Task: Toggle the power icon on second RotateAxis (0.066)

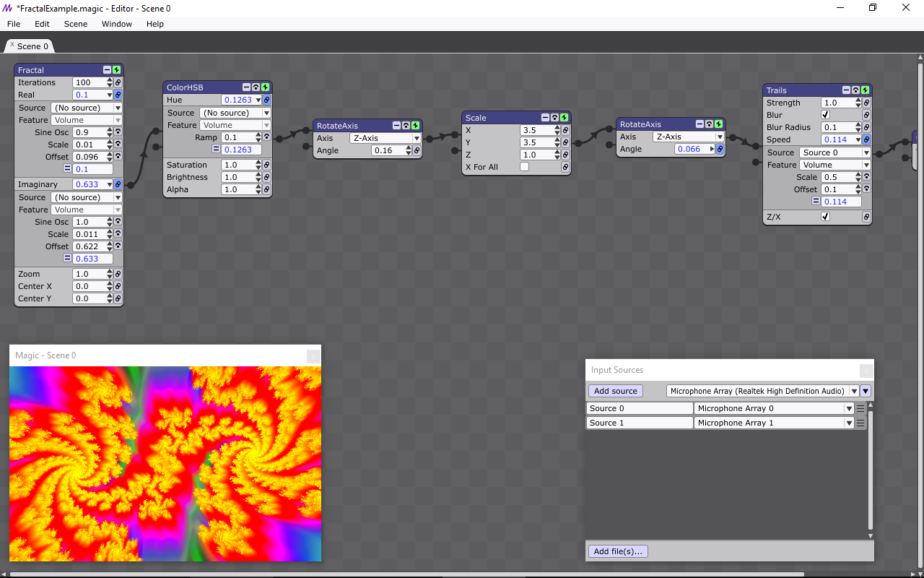Action: [x=718, y=124]
